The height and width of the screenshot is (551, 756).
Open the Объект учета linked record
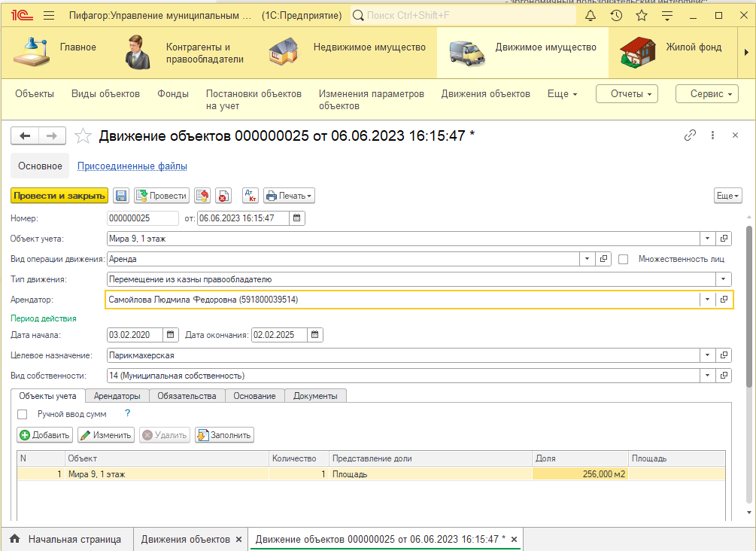724,239
